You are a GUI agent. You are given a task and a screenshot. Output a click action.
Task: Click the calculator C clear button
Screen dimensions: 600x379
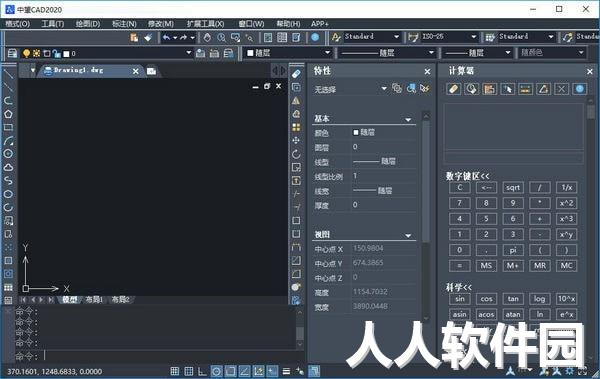(x=460, y=188)
